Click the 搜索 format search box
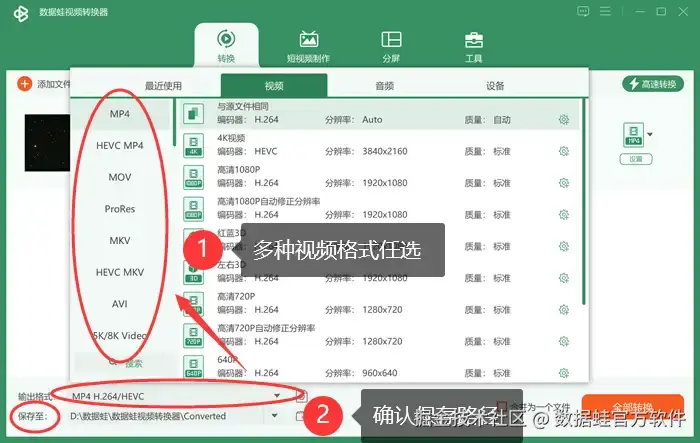 pyautogui.click(x=126, y=364)
